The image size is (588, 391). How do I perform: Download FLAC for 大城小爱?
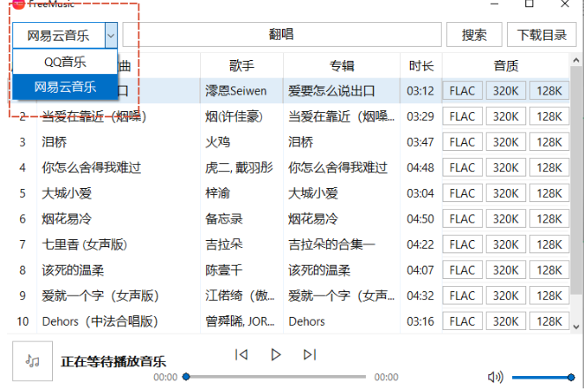pyautogui.click(x=462, y=193)
